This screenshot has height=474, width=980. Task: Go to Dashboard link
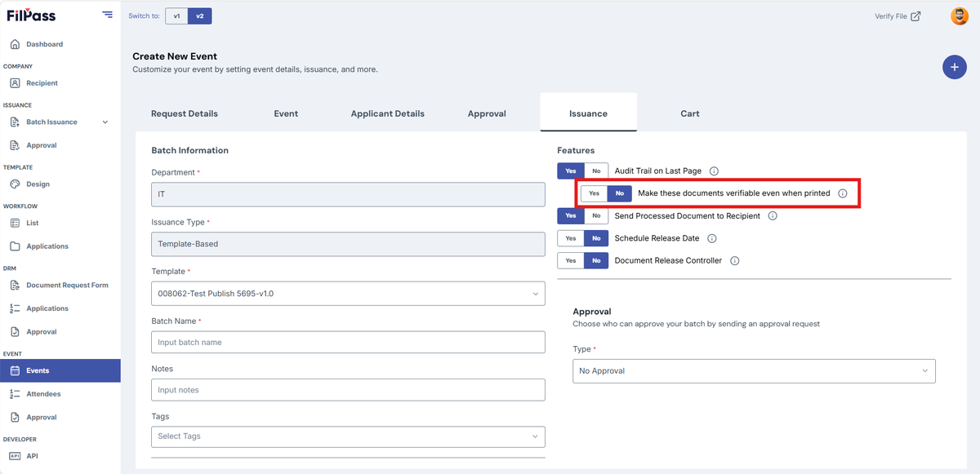pos(44,44)
